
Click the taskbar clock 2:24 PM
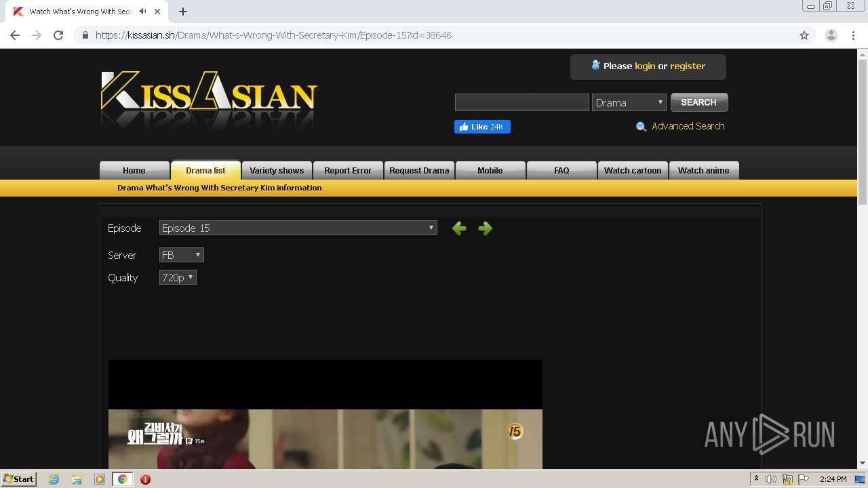(x=833, y=479)
